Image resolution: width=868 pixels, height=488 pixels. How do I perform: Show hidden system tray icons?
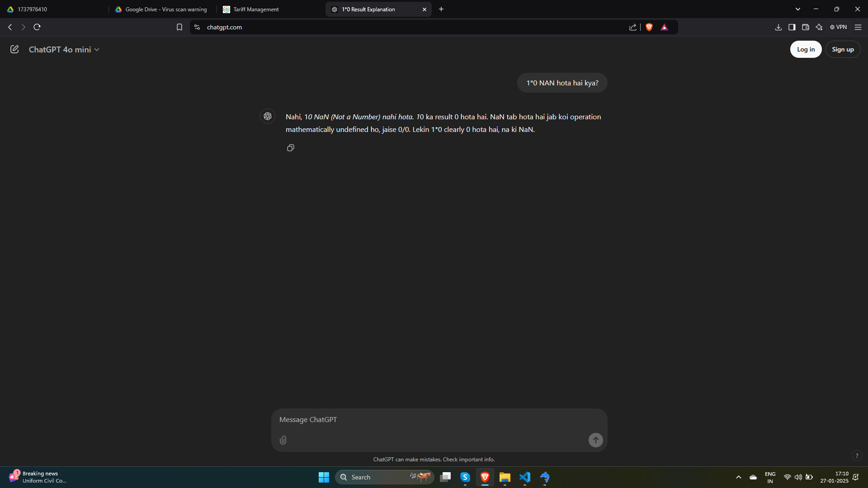pyautogui.click(x=739, y=477)
